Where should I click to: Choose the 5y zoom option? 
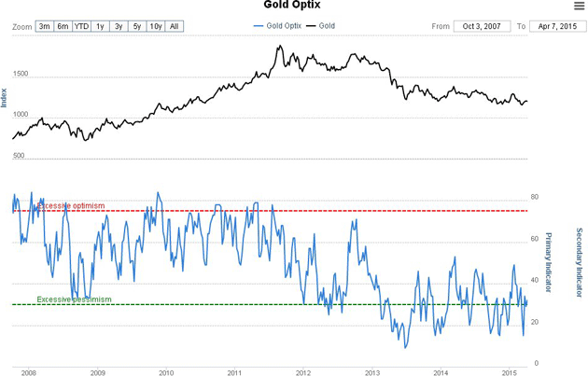click(137, 26)
